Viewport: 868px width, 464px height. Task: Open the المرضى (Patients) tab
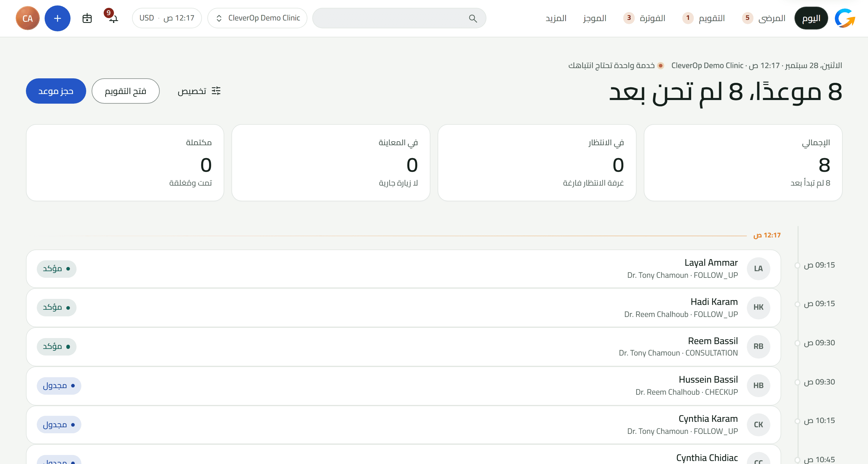point(763,18)
